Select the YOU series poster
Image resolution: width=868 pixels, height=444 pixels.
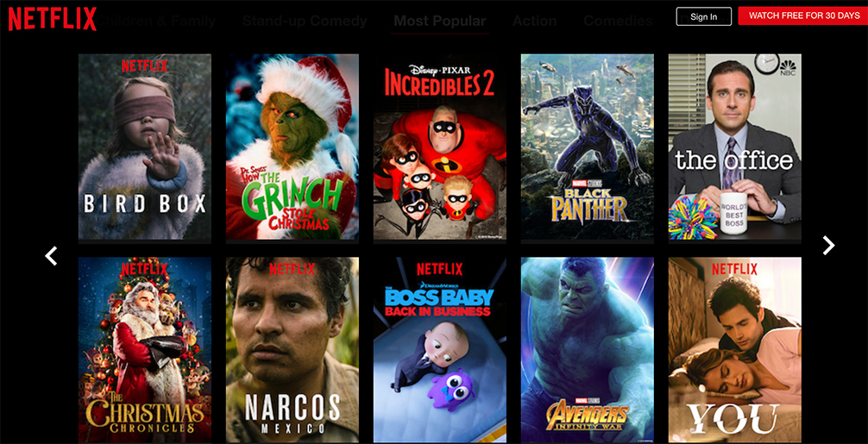(734, 350)
